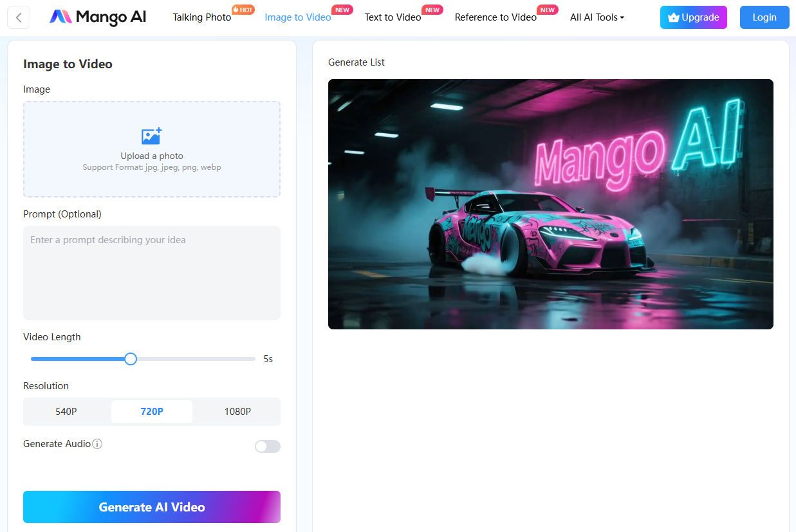
Task: Click the upload photo image icon
Action: point(152,136)
